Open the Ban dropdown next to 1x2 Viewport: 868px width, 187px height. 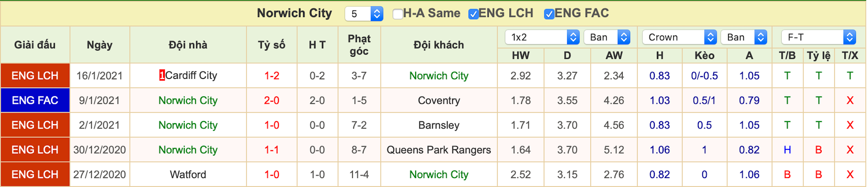607,37
